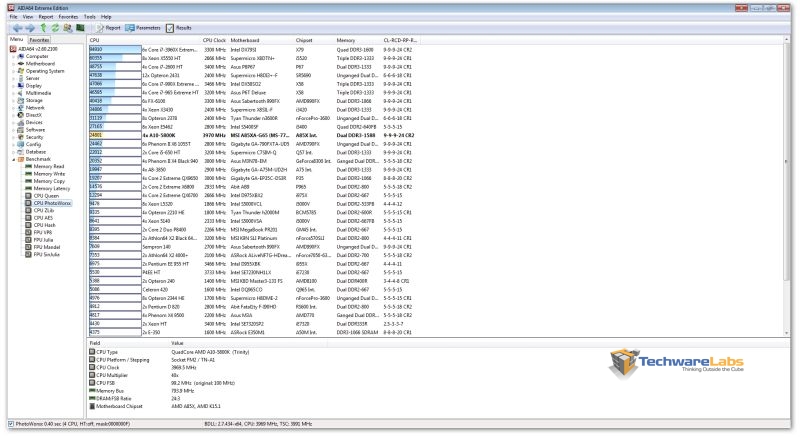Open the File menu
This screenshot has height=437, width=800.
coord(14,17)
